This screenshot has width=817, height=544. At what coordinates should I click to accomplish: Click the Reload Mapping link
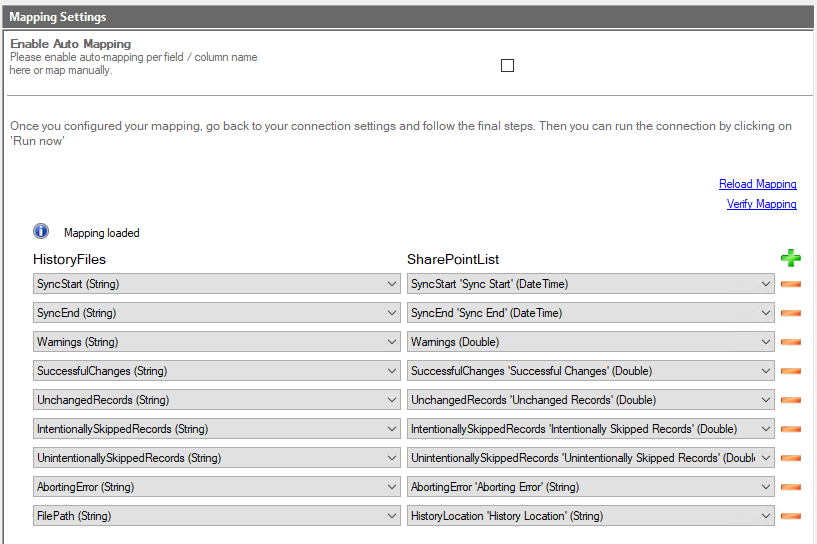[757, 184]
